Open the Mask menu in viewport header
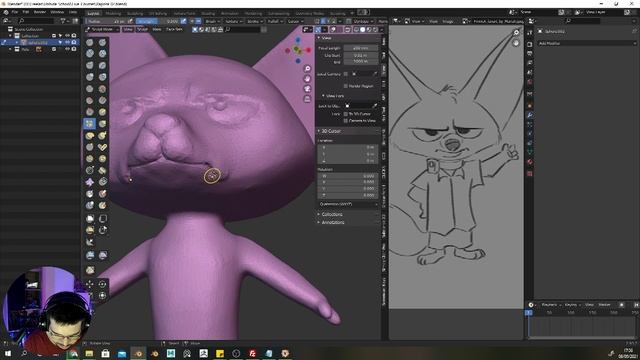 pyautogui.click(x=157, y=29)
